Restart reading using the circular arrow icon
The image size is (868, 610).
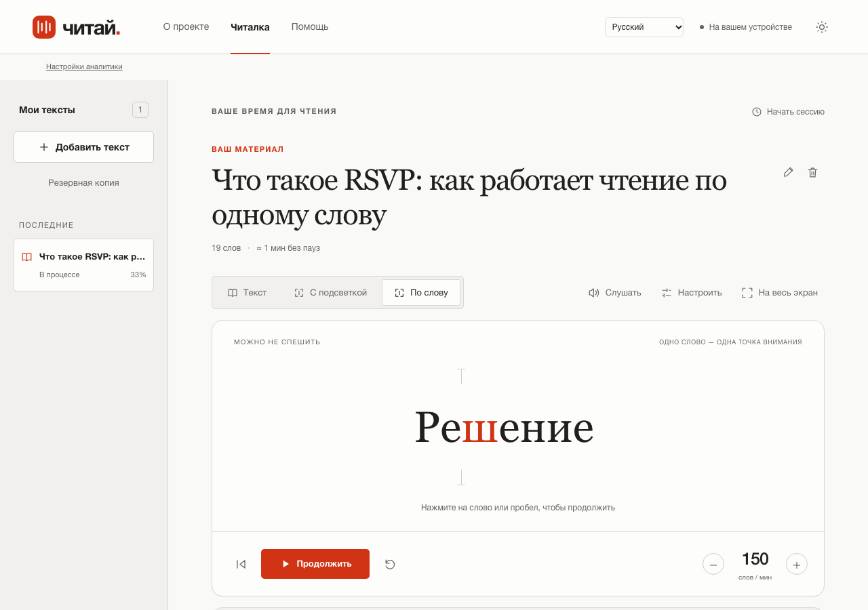tap(390, 564)
